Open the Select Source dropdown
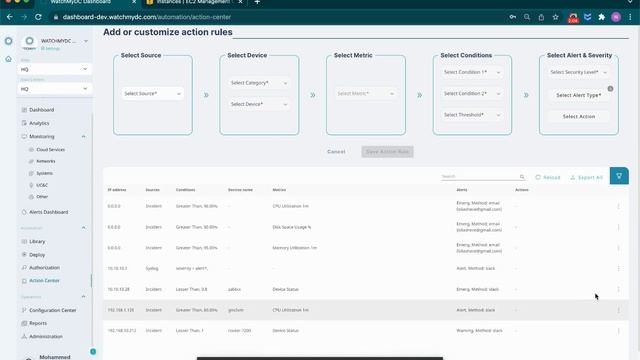640x360 pixels. pos(152,93)
